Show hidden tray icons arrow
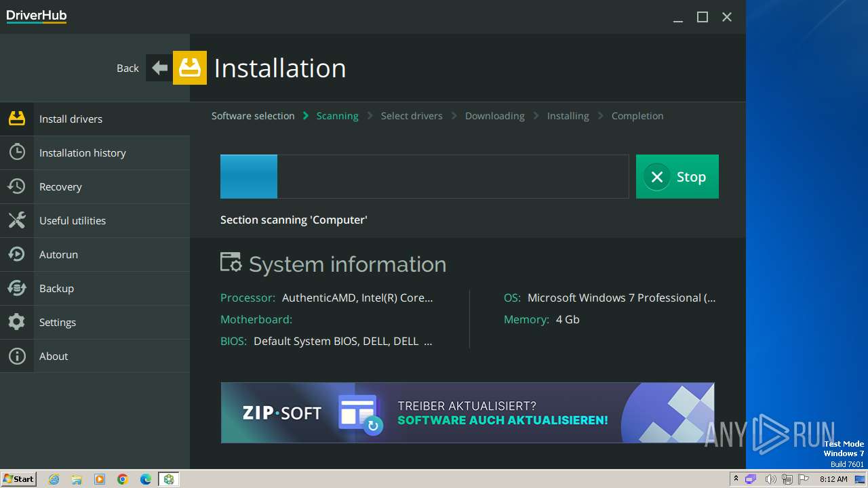Image resolution: width=868 pixels, height=488 pixels. pyautogui.click(x=736, y=479)
